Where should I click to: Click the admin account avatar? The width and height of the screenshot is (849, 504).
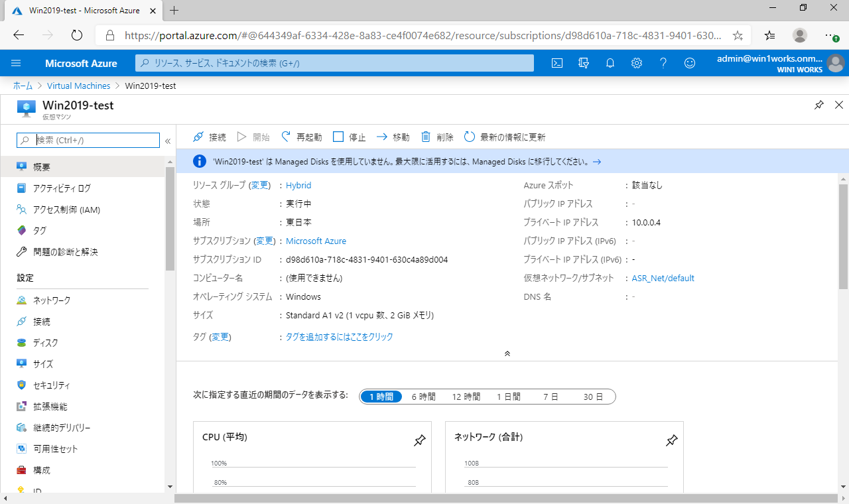click(835, 63)
